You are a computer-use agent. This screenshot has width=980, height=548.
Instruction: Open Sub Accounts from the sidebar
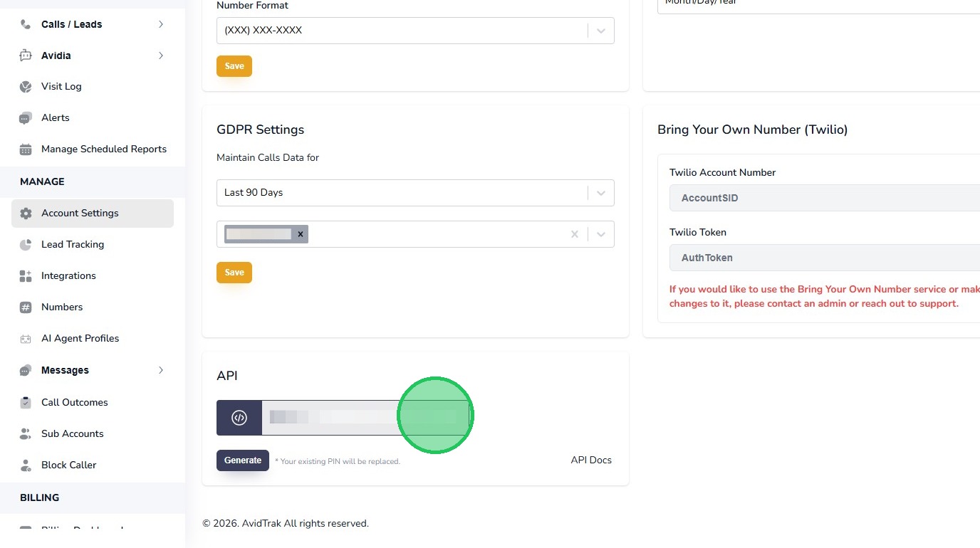72,433
